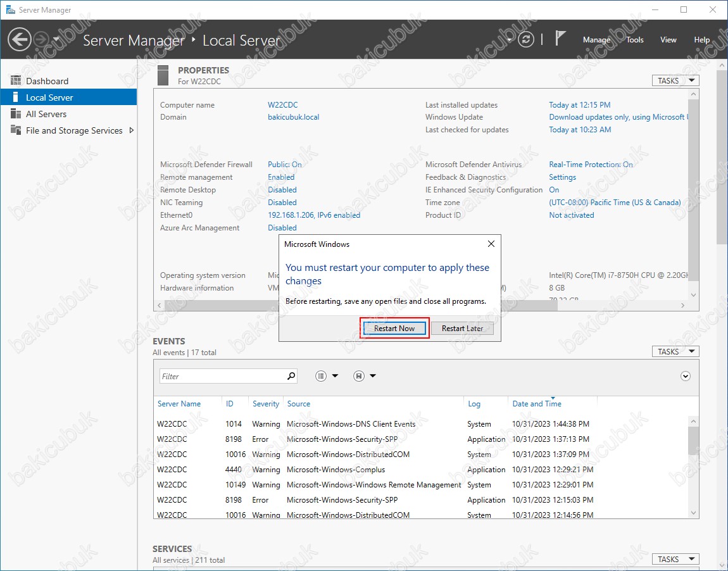Open the Events list view options icon
Viewport: 728px width, 571px height.
(321, 376)
